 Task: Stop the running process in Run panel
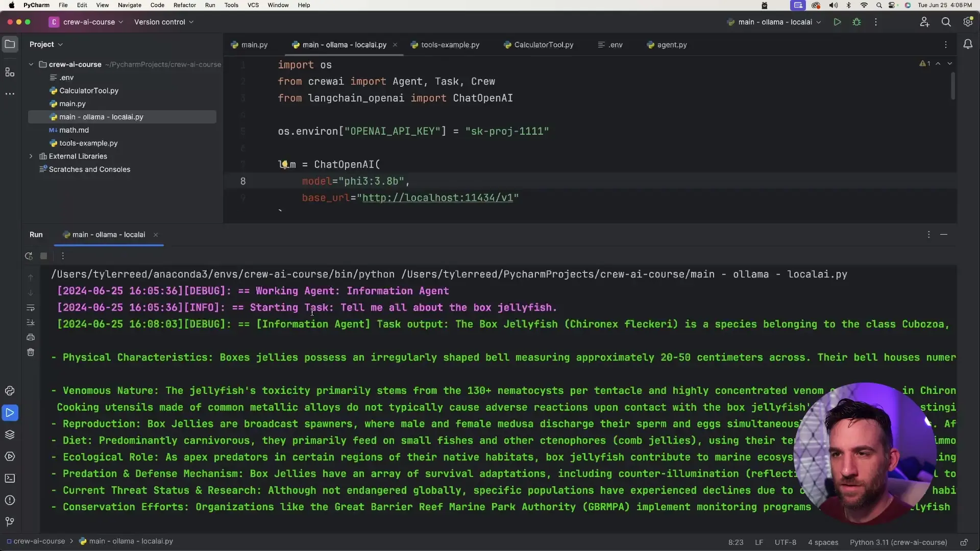pyautogui.click(x=44, y=256)
